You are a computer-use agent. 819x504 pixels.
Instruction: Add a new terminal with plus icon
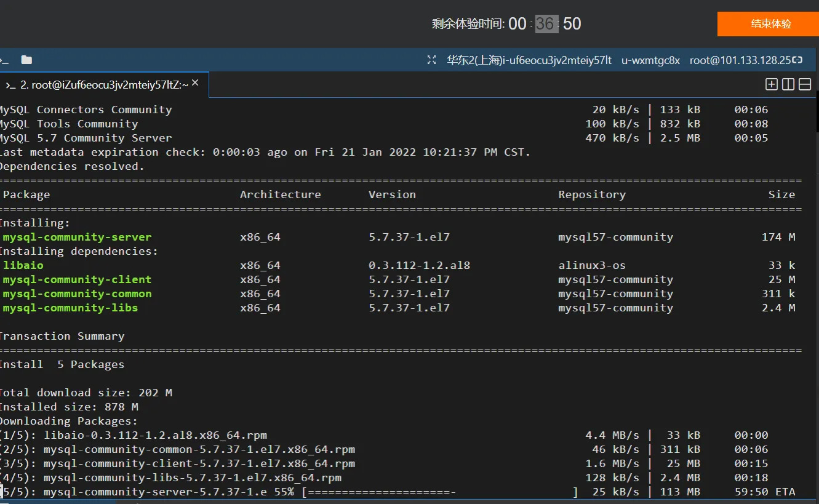coord(772,84)
